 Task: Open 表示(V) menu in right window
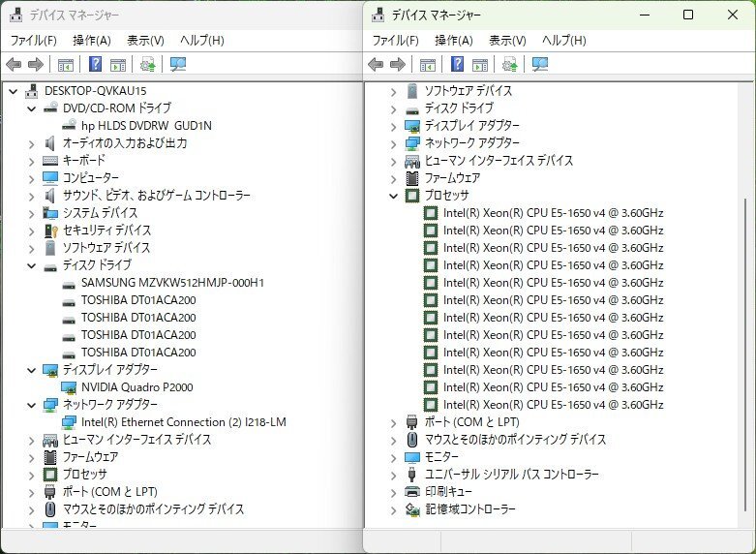coord(507,40)
